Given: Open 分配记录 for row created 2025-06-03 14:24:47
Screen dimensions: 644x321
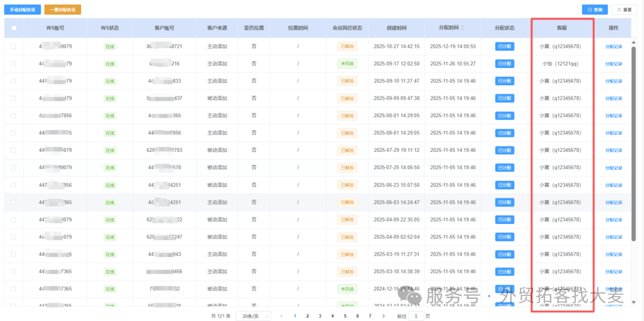Looking at the screenshot, I should [614, 202].
